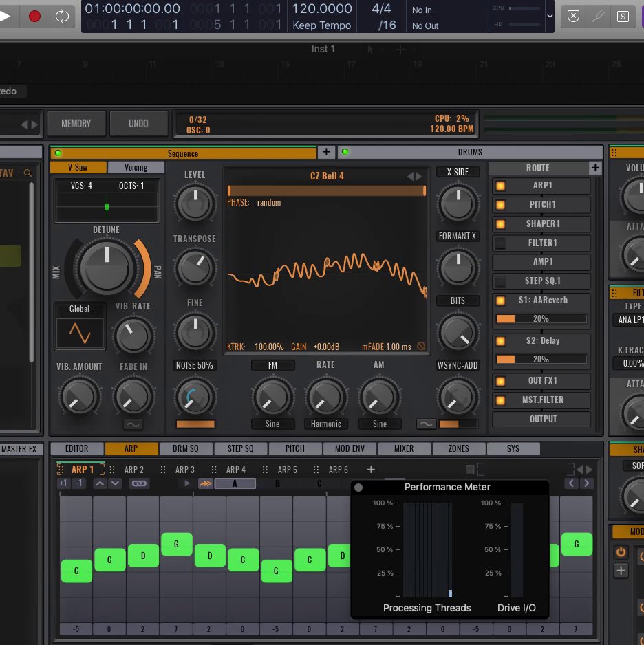644x645 pixels.
Task: Click the Solo 'S' button in toolbar
Action: (x=623, y=16)
